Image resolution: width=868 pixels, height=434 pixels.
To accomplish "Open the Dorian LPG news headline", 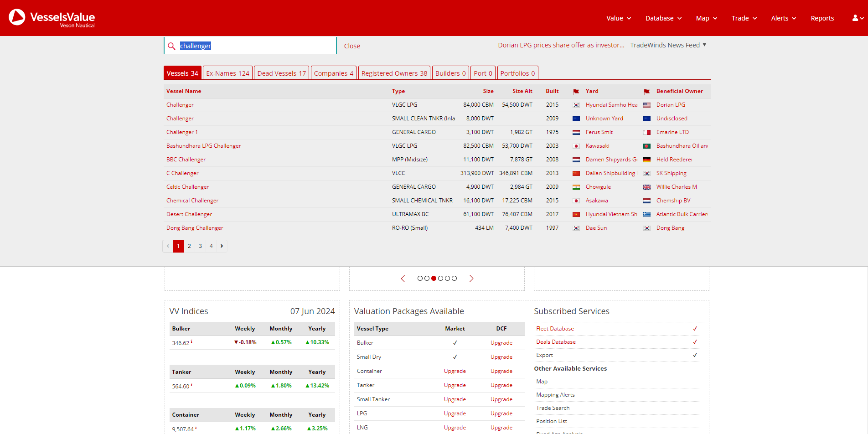I will tap(561, 45).
